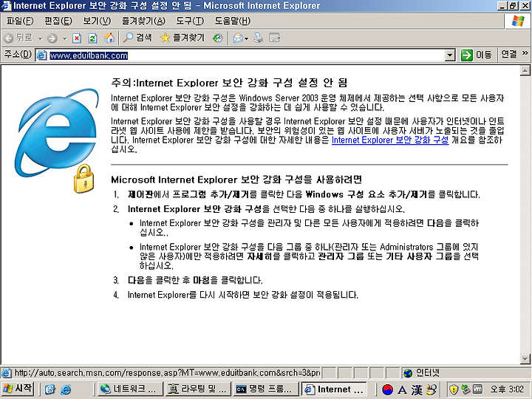This screenshot has width=532, height=399.
Task: Click the address bar with www.eduitbank.com
Action: [245, 55]
